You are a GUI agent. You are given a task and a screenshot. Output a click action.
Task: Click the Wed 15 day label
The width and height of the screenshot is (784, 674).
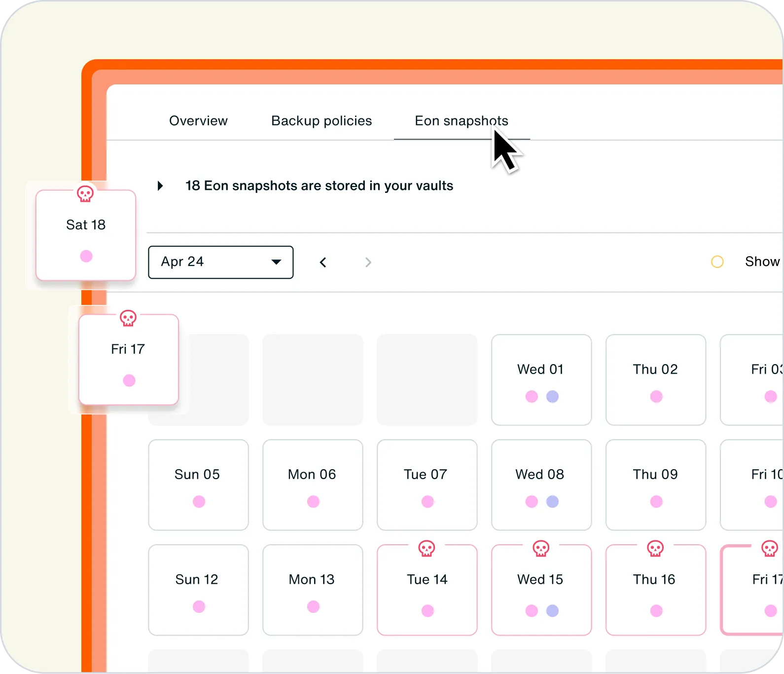[x=540, y=579]
